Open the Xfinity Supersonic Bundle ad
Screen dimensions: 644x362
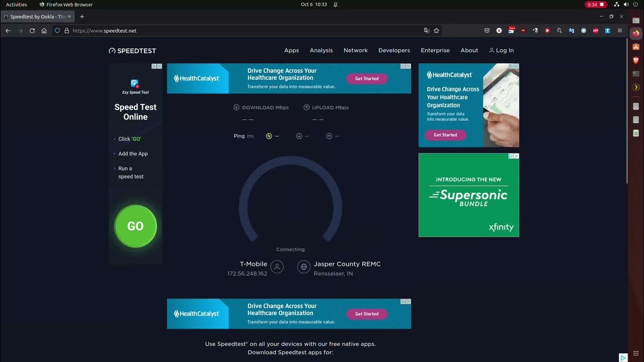click(x=469, y=195)
